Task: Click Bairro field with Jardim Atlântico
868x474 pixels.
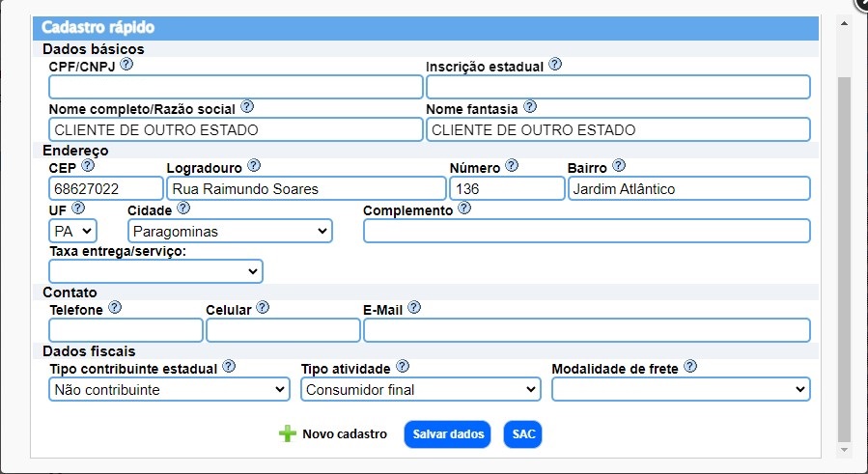Action: (689, 188)
